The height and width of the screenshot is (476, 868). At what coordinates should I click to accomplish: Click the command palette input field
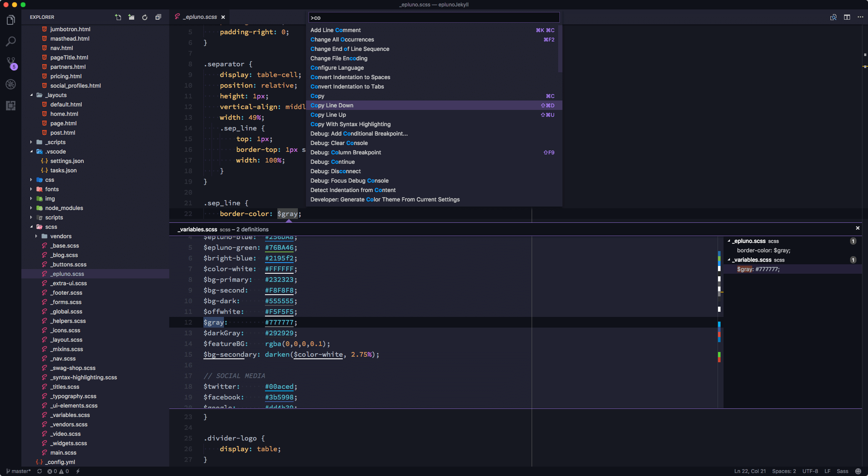(434, 18)
